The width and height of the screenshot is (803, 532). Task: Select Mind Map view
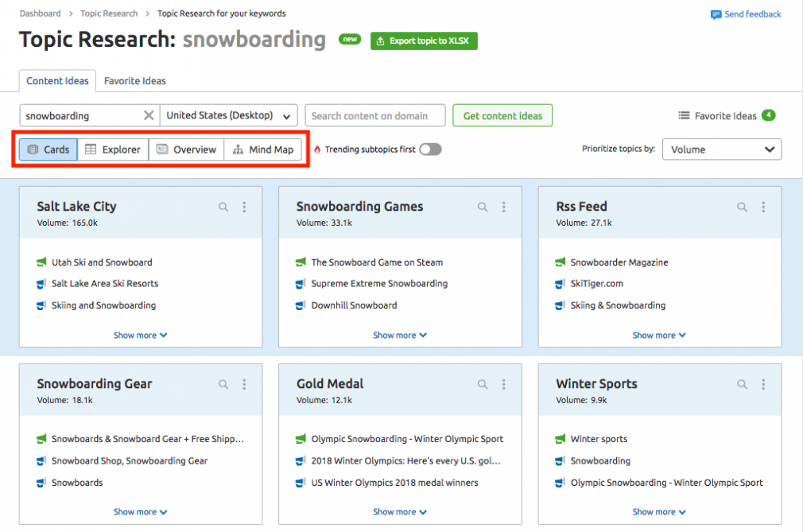click(262, 150)
